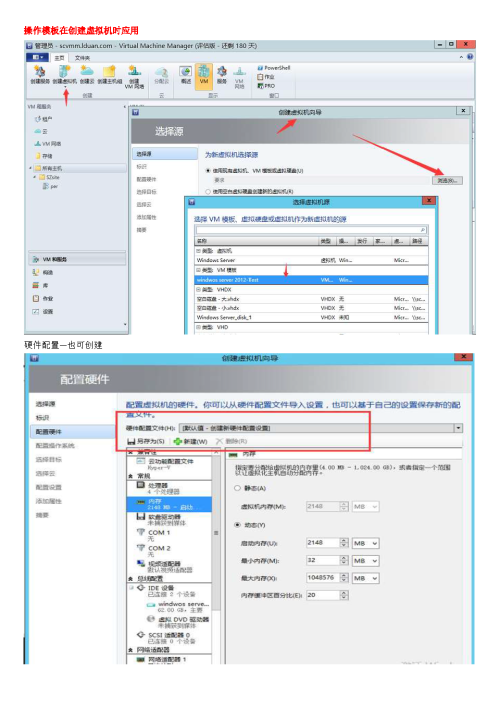Select 存储 in the navigation tree
Screen dimensions: 500x707
[44, 156]
